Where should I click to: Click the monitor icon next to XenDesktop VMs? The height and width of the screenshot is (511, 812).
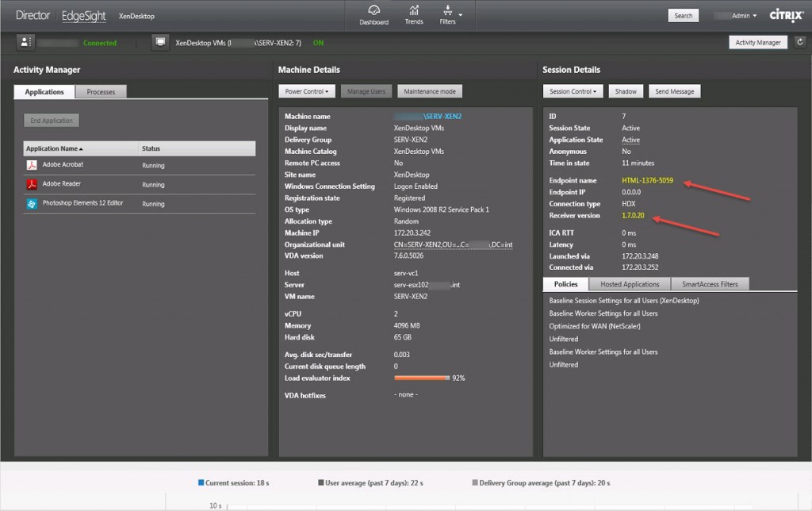[x=161, y=42]
